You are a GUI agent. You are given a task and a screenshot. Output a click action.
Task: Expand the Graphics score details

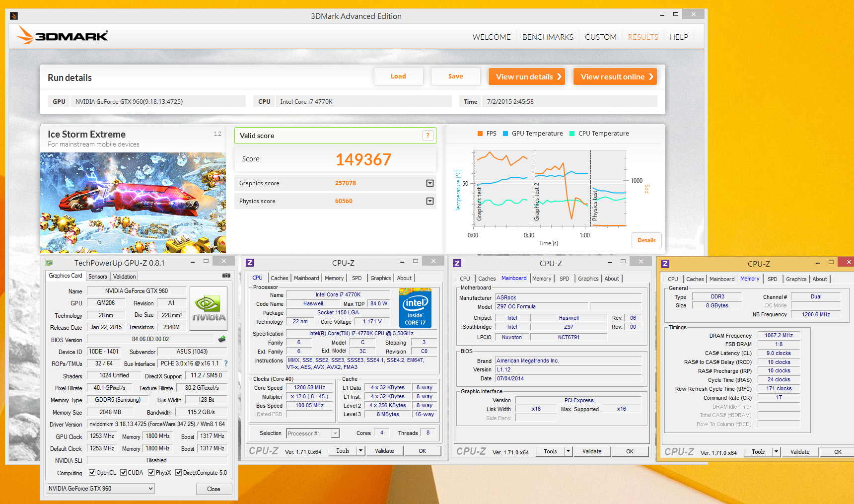click(430, 183)
